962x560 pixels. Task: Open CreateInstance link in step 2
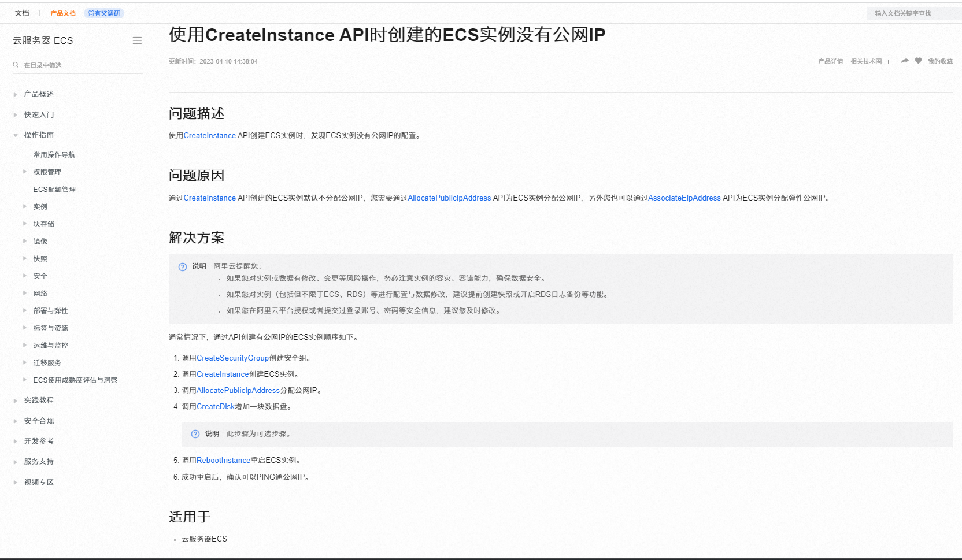pos(223,374)
